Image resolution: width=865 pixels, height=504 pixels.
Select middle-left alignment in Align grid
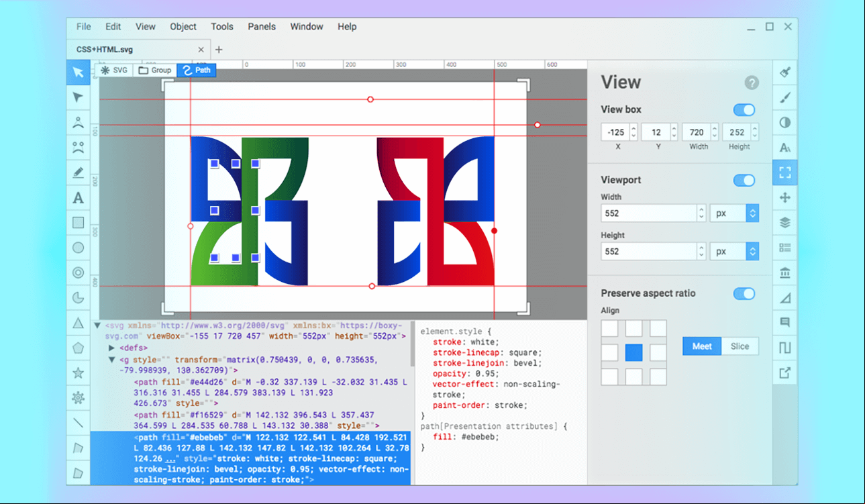(x=609, y=352)
